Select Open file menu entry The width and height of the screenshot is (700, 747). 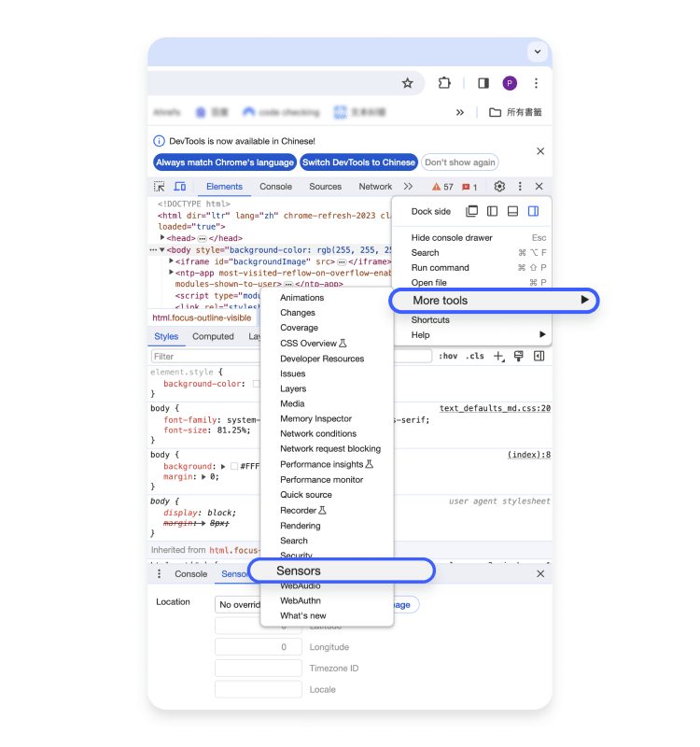(x=472, y=283)
